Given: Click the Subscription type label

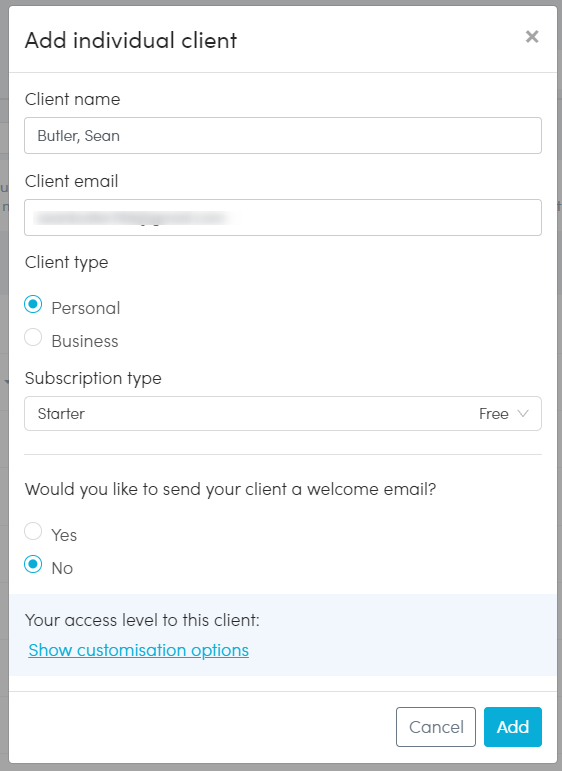Looking at the screenshot, I should point(93,378).
